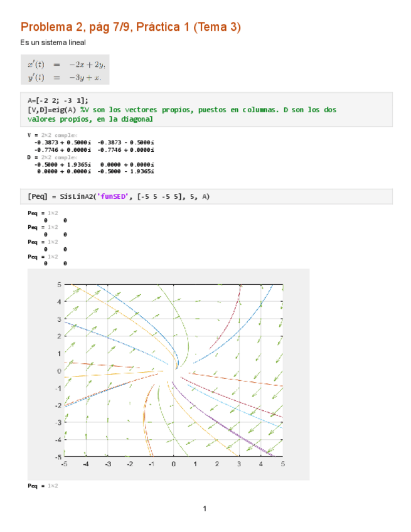Screen dimensions: 411x532
Task: Click the '[Peq]' output variable in SisLinA2 line
Action: pyautogui.click(x=38, y=196)
